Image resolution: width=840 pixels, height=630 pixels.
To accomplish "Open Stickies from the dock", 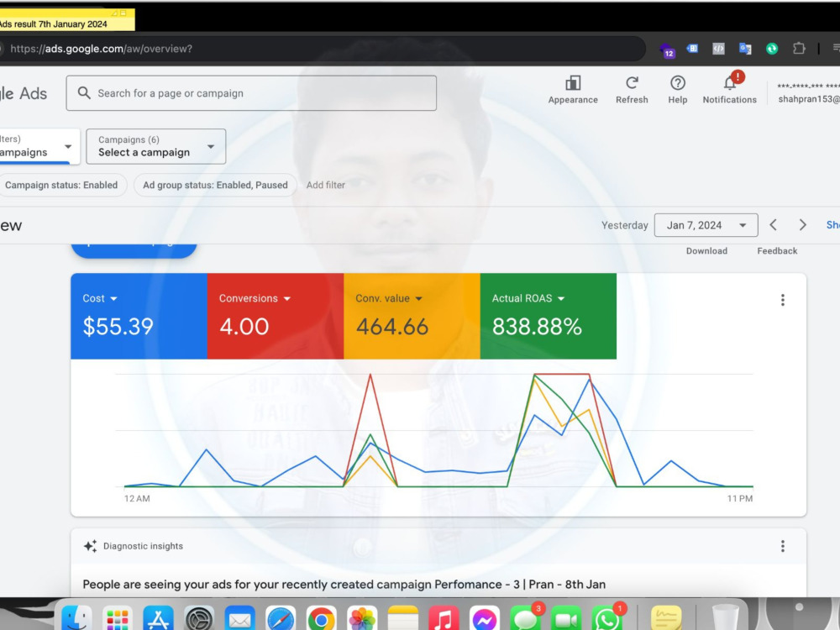I will (x=666, y=619).
